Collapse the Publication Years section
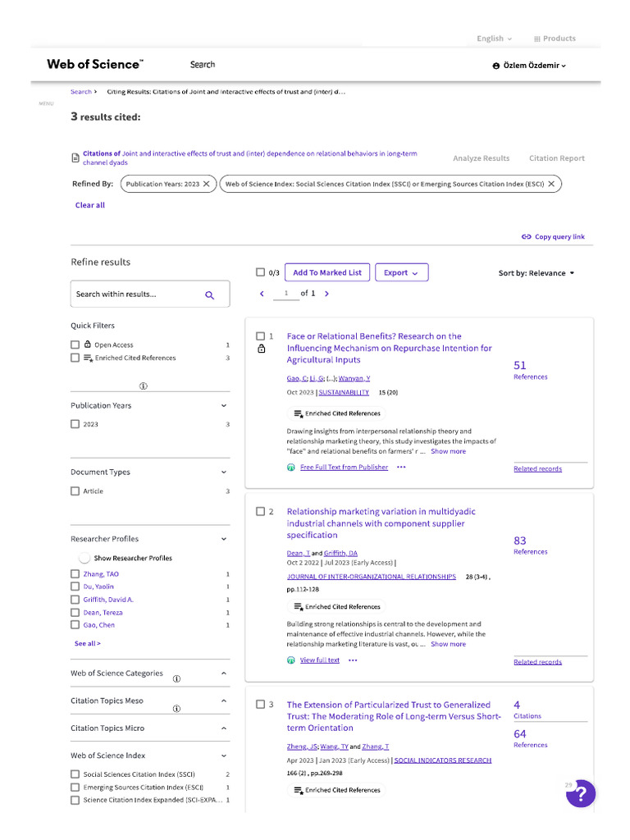Screen dimensions: 630x840 point(224,406)
